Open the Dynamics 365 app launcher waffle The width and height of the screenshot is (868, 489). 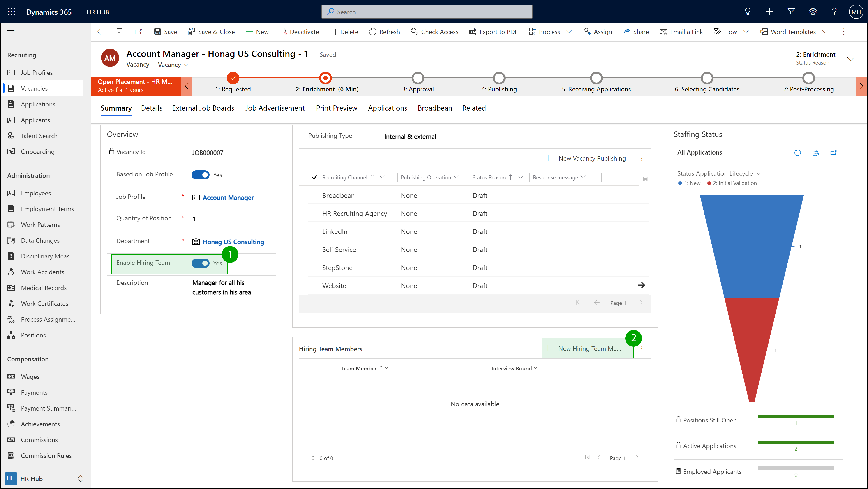[12, 12]
